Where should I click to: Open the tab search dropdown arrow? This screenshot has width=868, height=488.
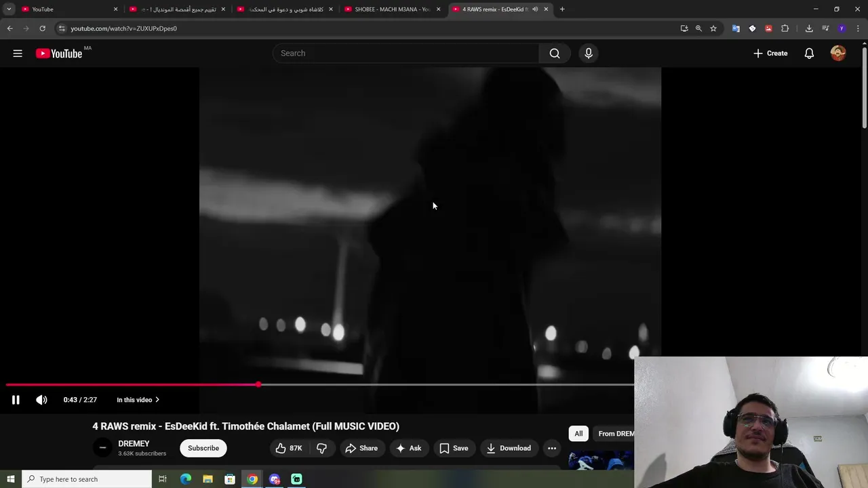9,9
